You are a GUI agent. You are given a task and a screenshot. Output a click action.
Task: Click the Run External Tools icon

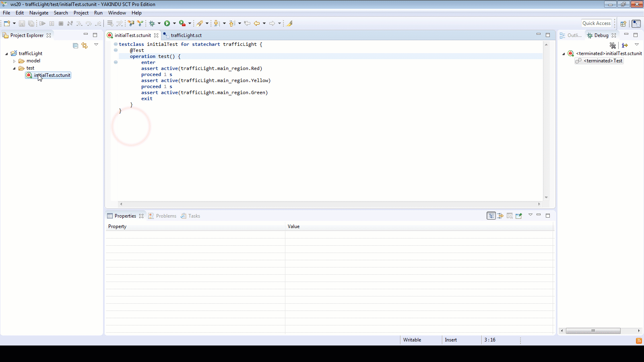(x=182, y=23)
